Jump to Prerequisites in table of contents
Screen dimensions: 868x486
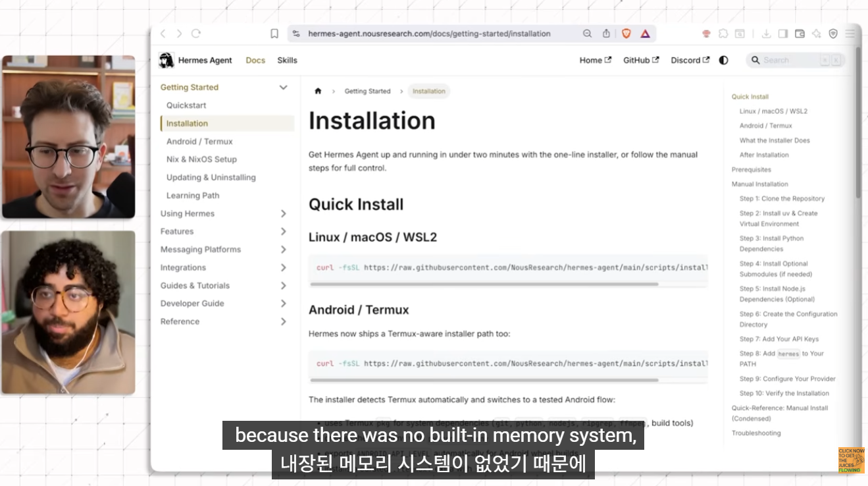[x=751, y=170]
